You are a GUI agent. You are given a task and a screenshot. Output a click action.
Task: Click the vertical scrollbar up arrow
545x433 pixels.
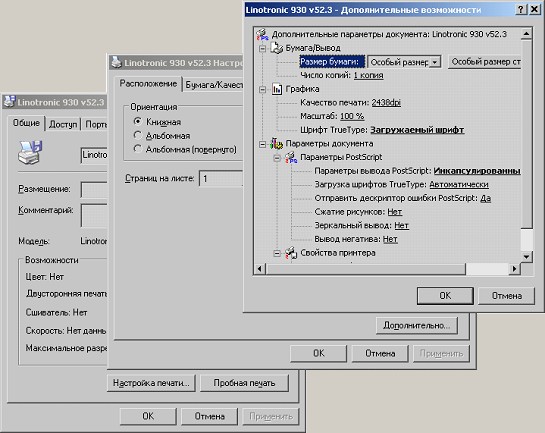pyautogui.click(x=526, y=34)
